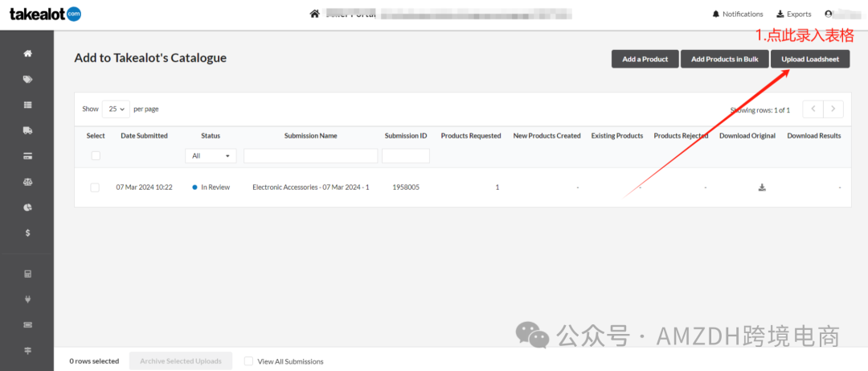Open the tags (offers) sidebar icon
Viewport: 868px width, 371px height.
(27, 80)
